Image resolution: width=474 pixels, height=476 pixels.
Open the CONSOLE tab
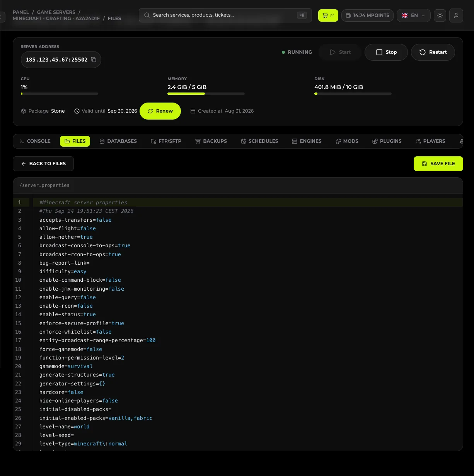[x=35, y=141]
